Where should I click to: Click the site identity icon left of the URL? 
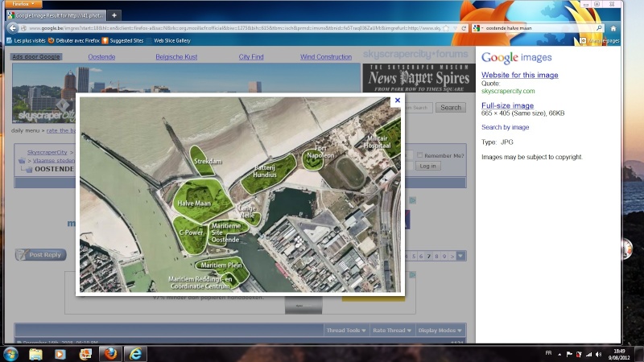pyautogui.click(x=23, y=28)
